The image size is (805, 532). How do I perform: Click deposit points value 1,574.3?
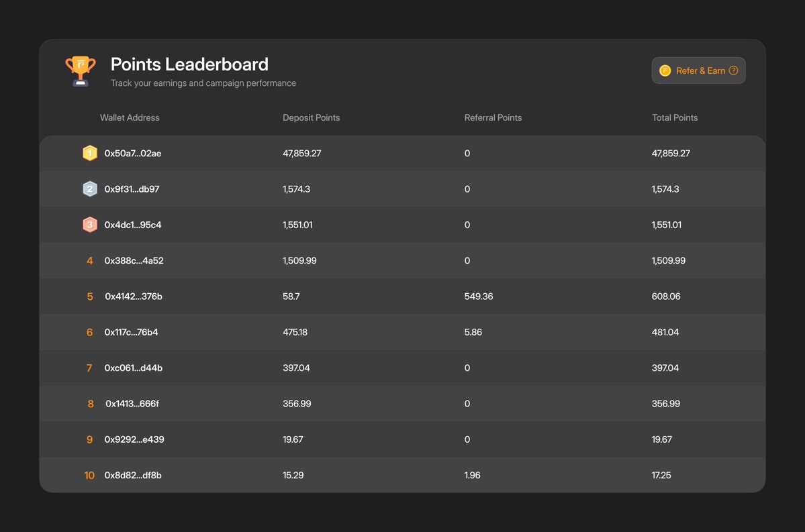(x=296, y=189)
